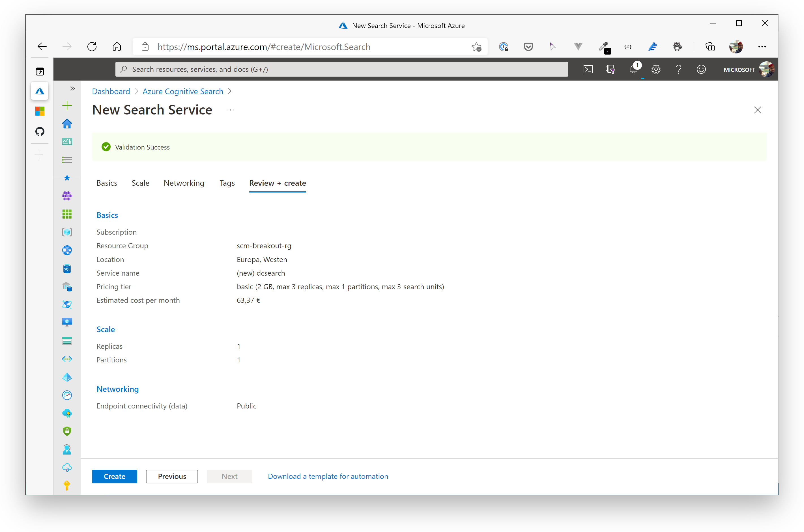Open the browser settings ellipsis menu
Image resolution: width=804 pixels, height=532 pixels.
pos(762,46)
